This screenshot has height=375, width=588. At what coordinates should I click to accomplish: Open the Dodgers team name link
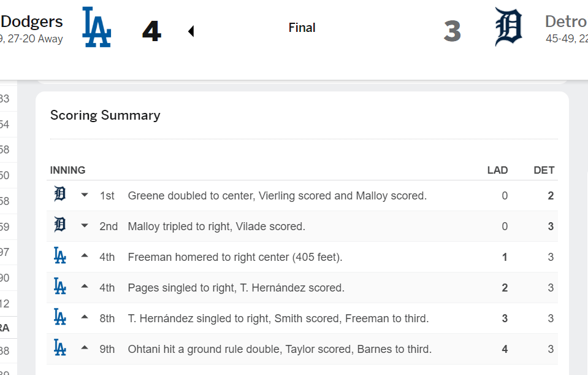click(x=32, y=21)
